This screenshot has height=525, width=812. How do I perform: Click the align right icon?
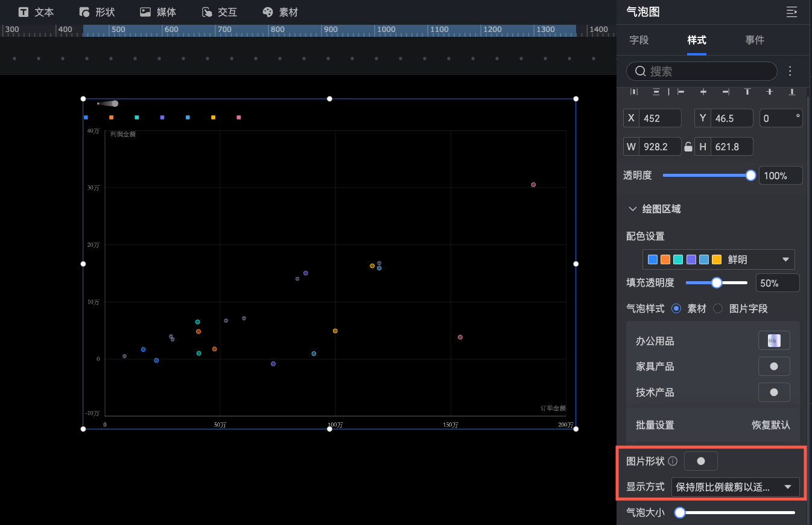[x=726, y=92]
